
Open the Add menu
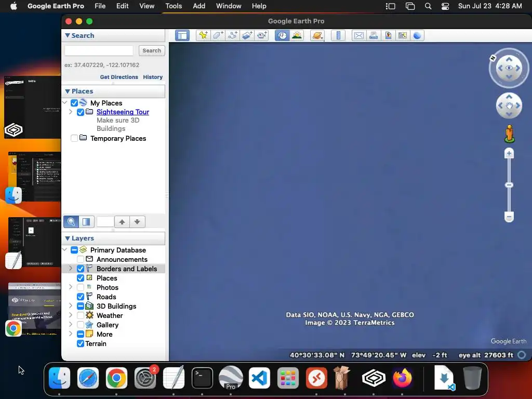click(199, 6)
